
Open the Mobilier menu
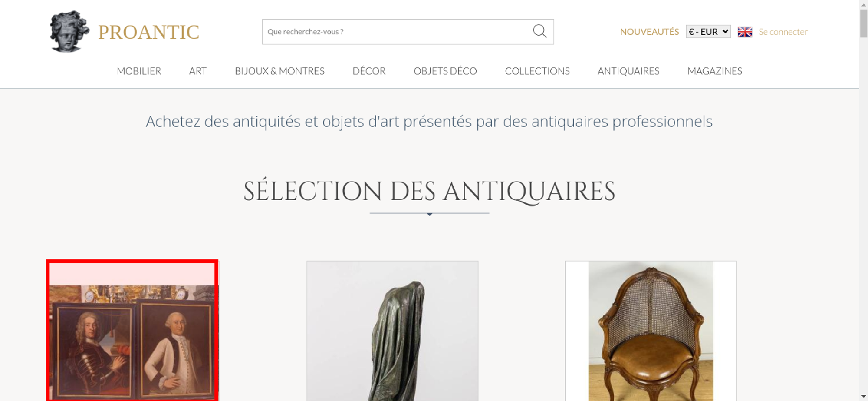tap(139, 71)
